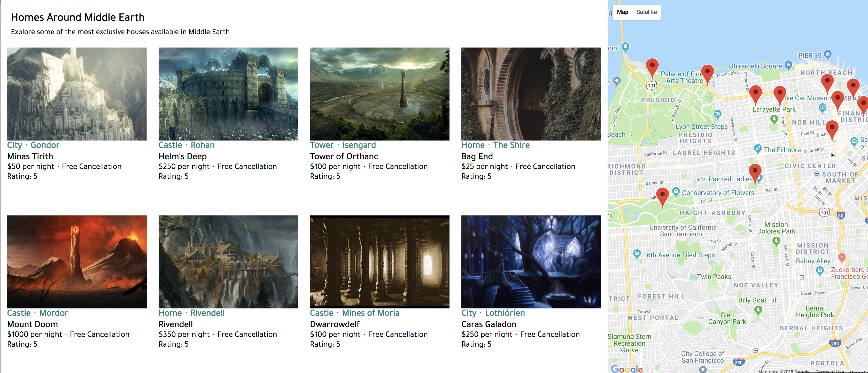Click the 'City · Gondor' category link
Screen dimensions: 868x373
33,145
